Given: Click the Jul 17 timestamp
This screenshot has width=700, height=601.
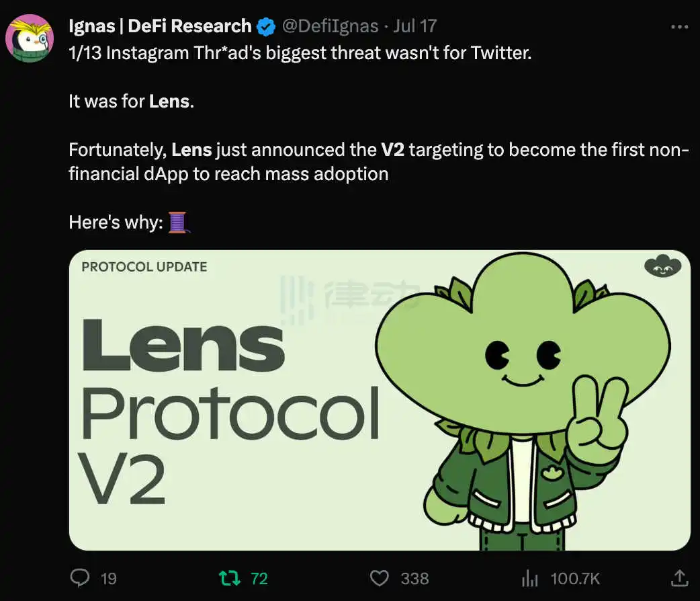Looking at the screenshot, I should point(415,27).
